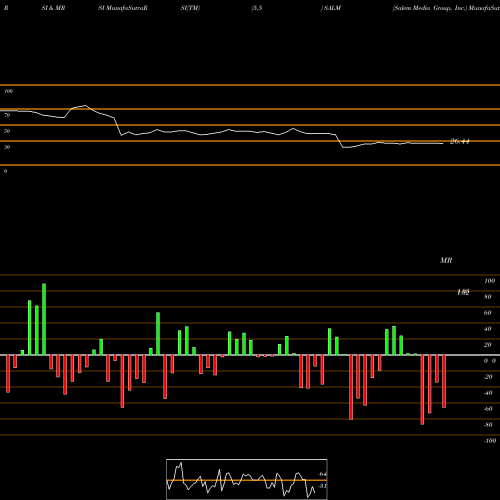Click the SALM ticker symbol
Screen dimensions: 500x500
(332, 8)
